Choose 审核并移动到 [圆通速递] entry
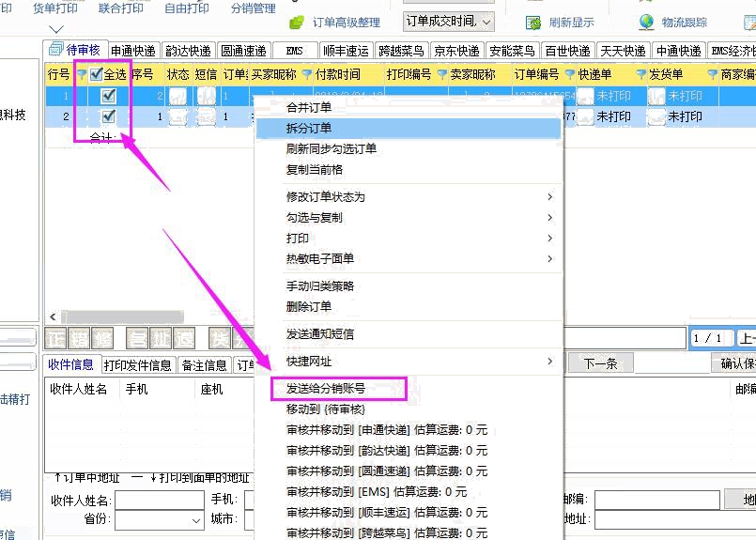The height and width of the screenshot is (540, 756). (x=409, y=471)
